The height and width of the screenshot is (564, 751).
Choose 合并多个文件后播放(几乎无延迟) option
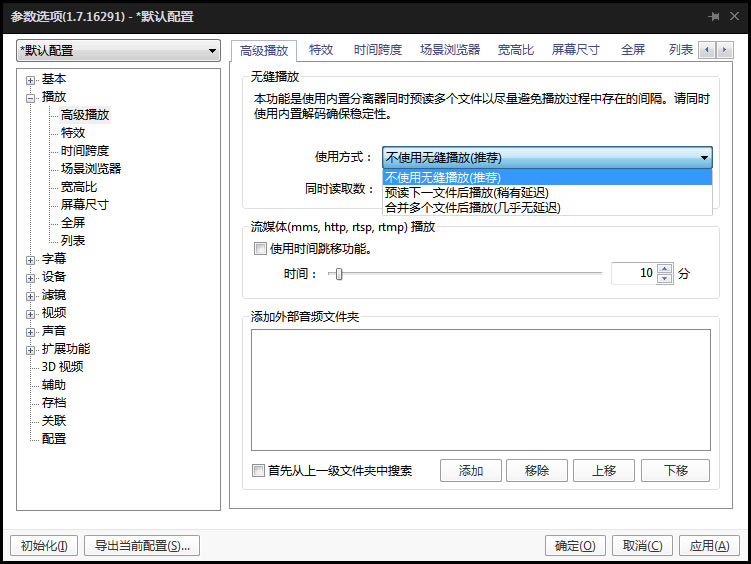[x=472, y=208]
